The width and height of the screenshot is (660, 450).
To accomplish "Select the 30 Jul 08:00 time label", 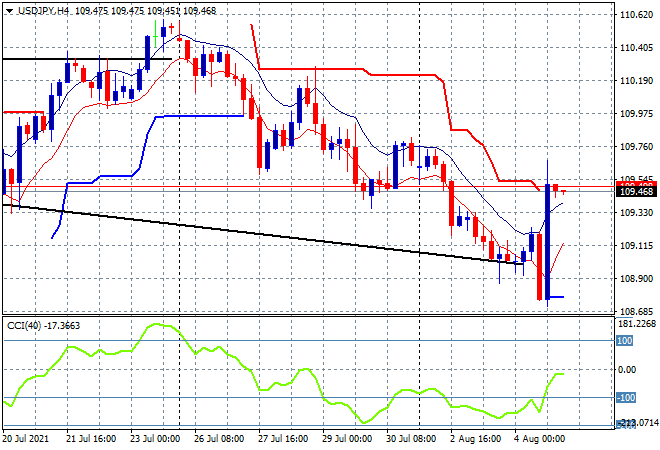I will [x=411, y=439].
